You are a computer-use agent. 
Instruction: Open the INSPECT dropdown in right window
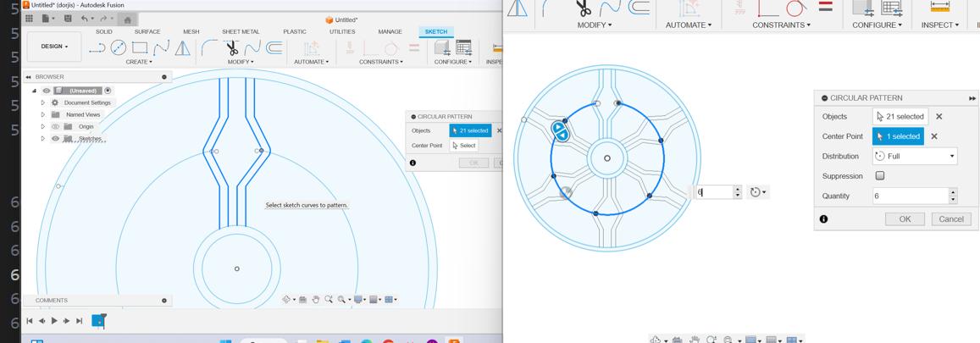pos(940,25)
